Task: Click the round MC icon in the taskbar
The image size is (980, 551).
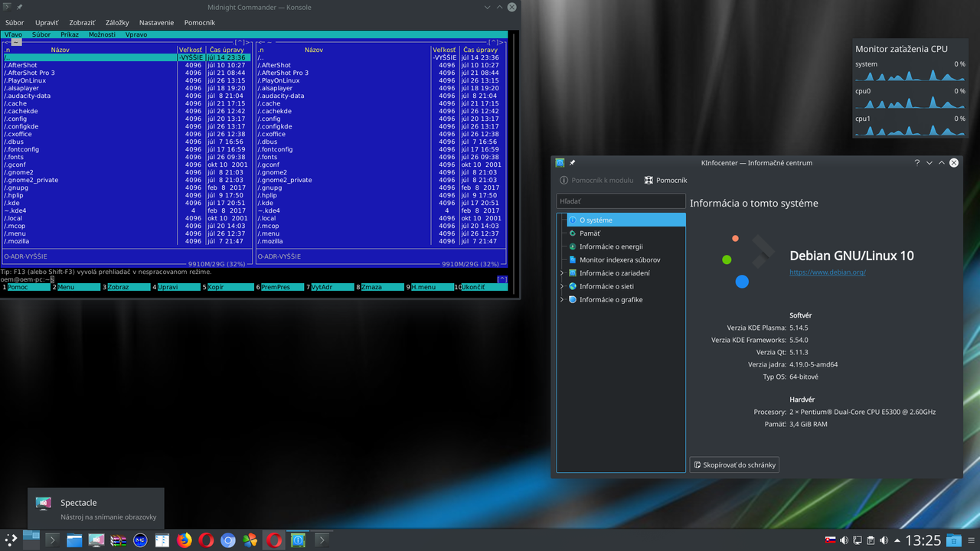Action: (140, 540)
